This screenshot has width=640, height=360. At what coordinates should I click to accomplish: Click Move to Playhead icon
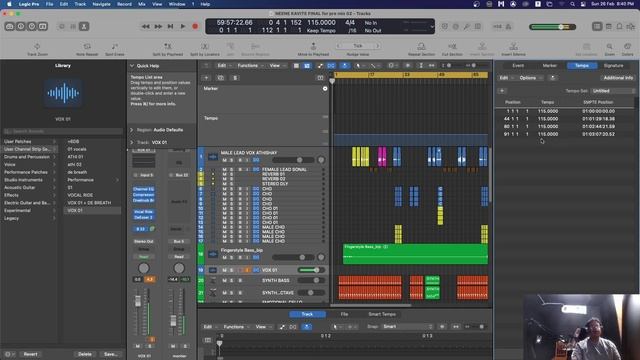pos(313,47)
